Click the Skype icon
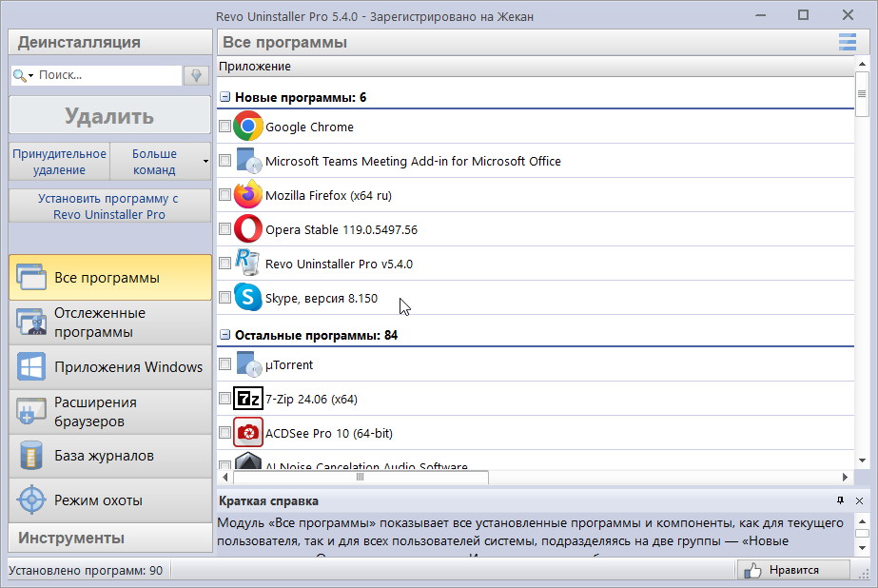 248,297
